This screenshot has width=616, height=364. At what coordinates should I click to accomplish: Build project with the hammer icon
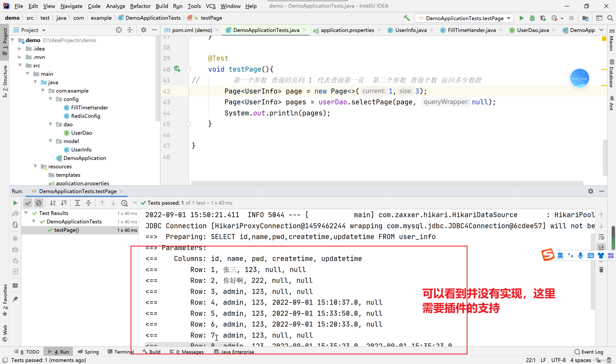point(407,18)
